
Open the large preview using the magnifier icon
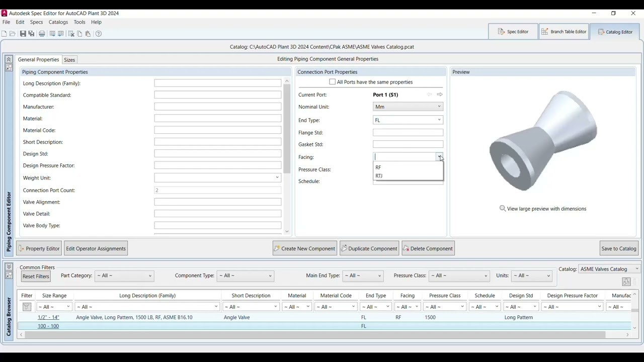pos(502,209)
